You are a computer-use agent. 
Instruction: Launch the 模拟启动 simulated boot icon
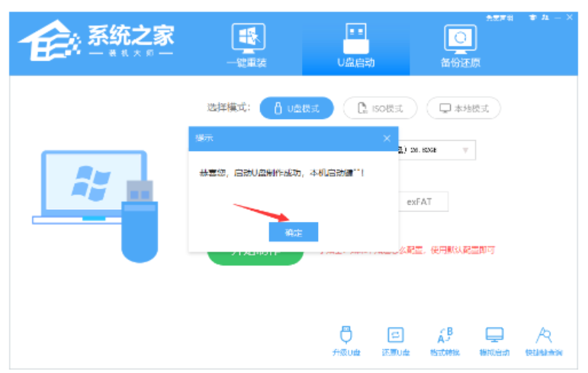pos(494,341)
